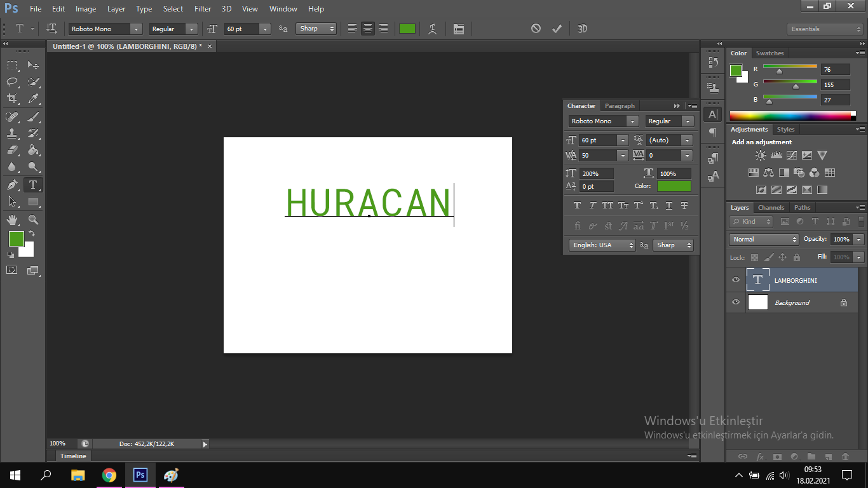Open the Timeline panel tab

click(73, 456)
